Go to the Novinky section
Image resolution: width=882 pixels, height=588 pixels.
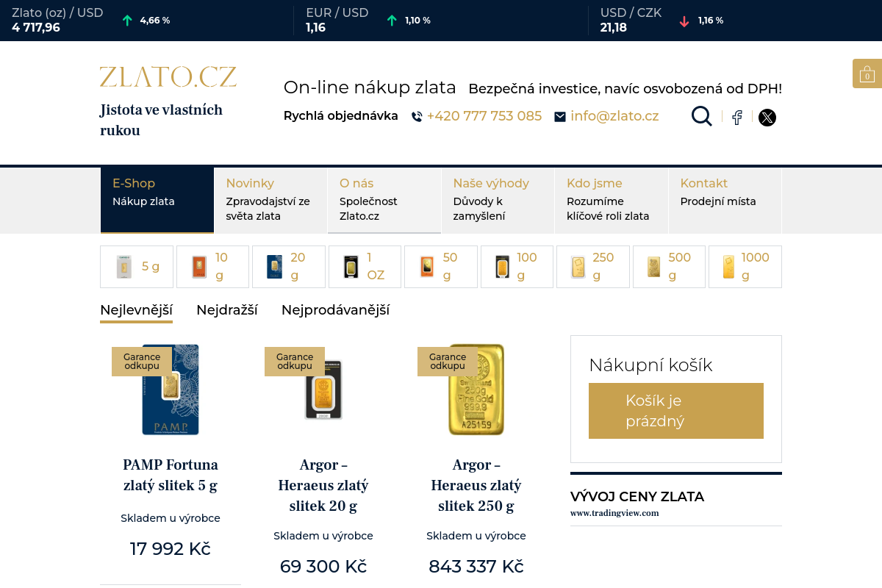point(270,200)
